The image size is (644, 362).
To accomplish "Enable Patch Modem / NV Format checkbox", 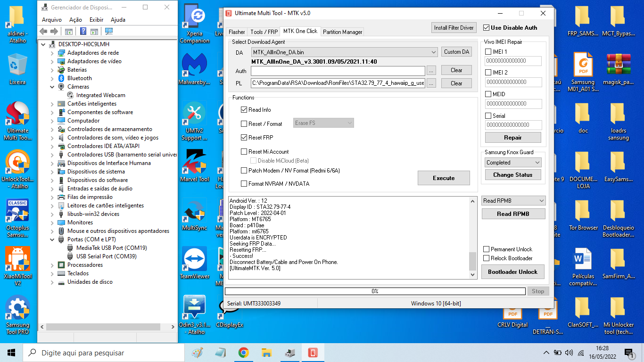I will [244, 171].
